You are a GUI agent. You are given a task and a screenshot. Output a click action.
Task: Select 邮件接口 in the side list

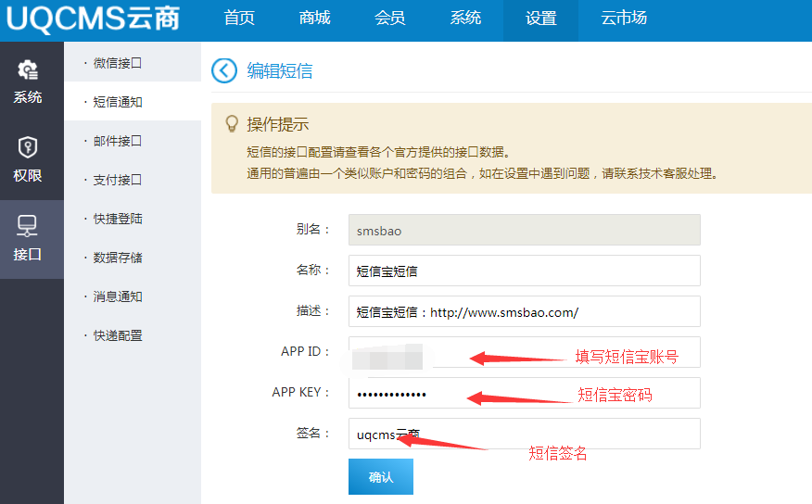[x=118, y=141]
